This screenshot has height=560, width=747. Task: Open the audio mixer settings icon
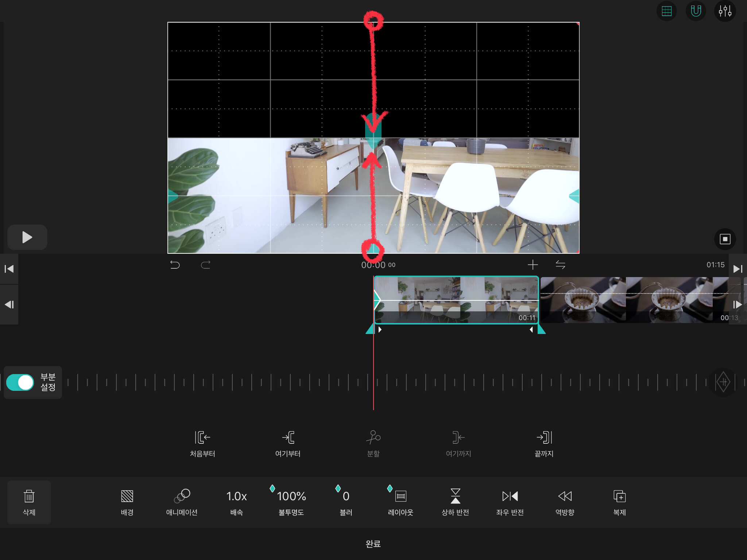(x=725, y=11)
